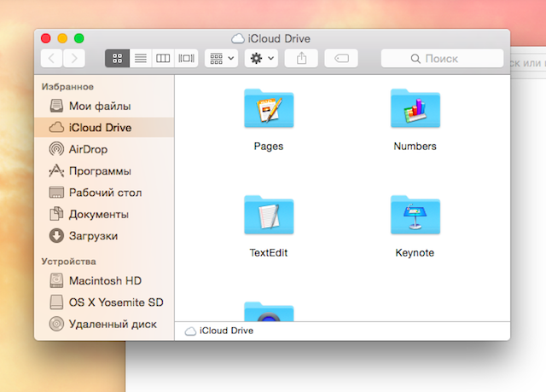Image resolution: width=546 pixels, height=392 pixels.
Task: Open Загрузки in the sidebar
Action: click(x=104, y=235)
